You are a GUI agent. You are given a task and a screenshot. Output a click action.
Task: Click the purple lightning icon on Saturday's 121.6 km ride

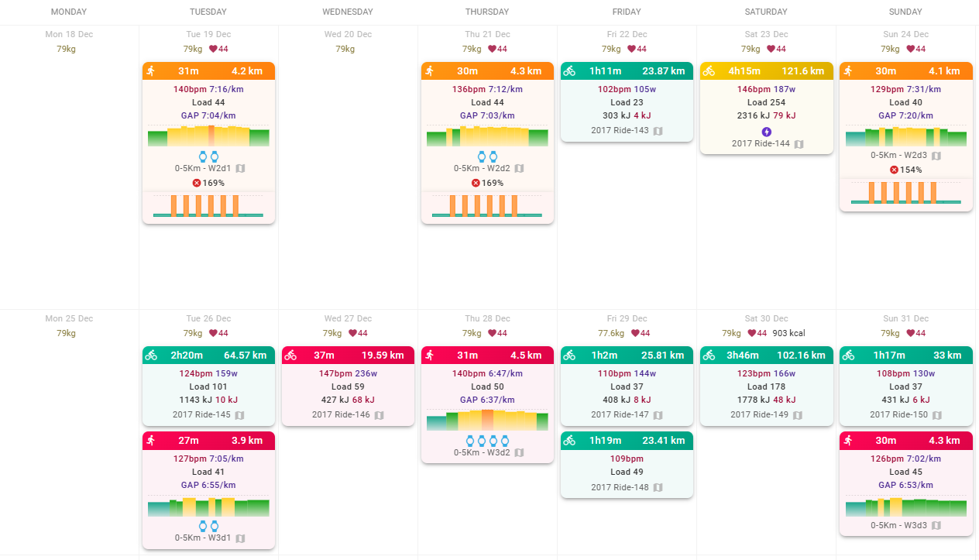(x=767, y=132)
